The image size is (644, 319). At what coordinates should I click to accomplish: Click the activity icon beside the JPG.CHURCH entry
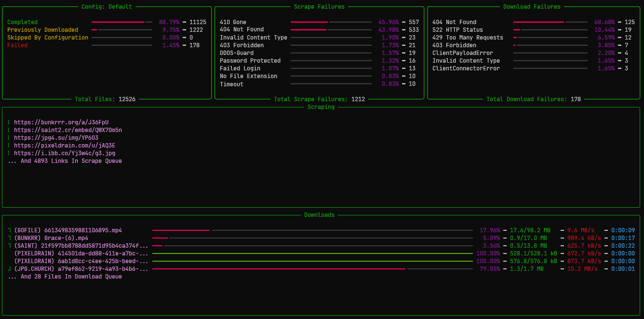8,268
